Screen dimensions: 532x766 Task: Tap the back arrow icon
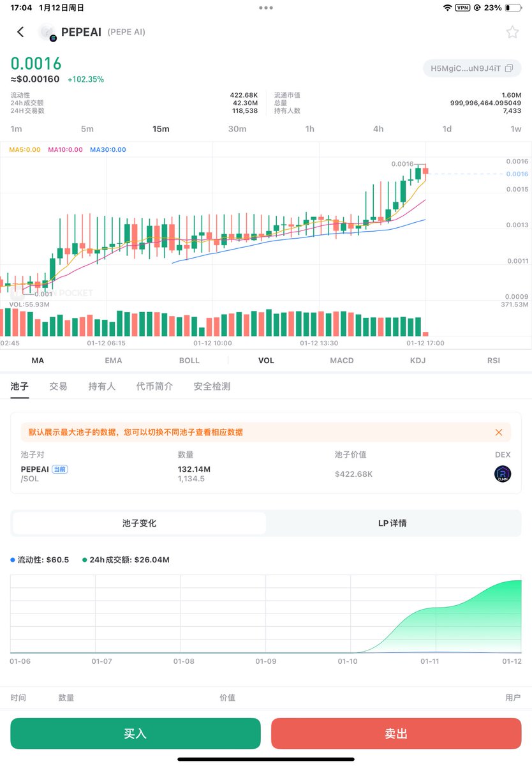[20, 32]
